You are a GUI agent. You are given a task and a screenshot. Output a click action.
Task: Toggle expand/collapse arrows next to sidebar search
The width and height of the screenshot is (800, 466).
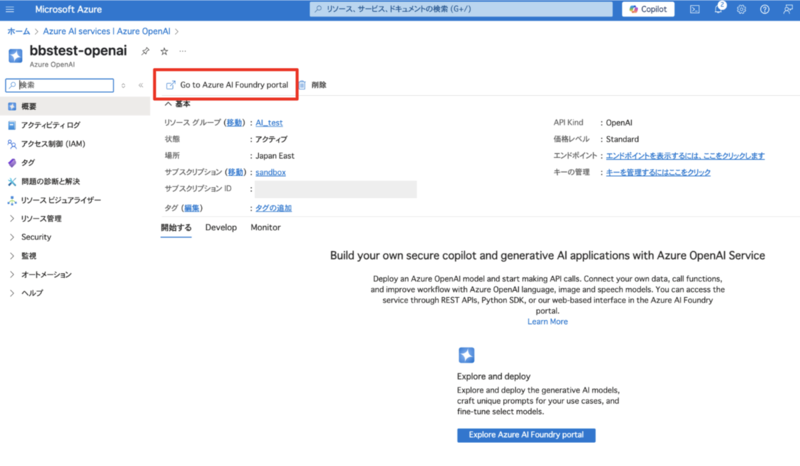(123, 85)
